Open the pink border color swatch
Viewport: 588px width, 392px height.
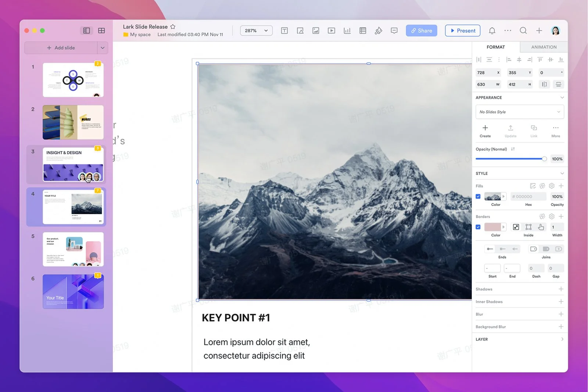493,227
